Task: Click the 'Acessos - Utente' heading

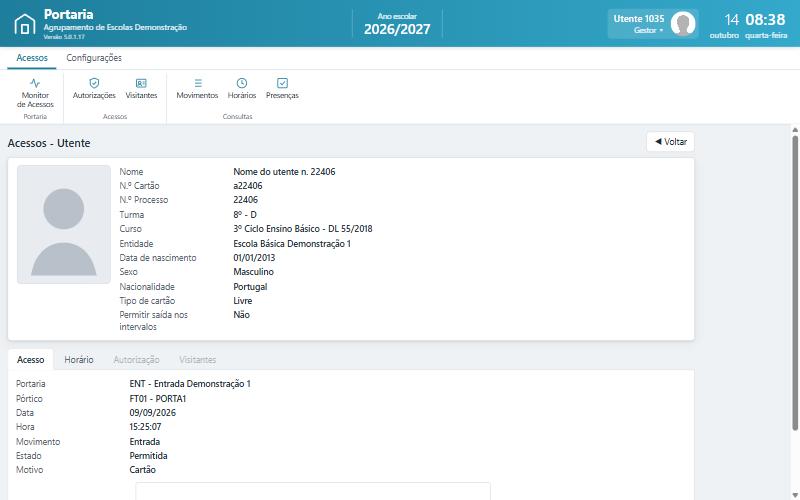Action: tap(49, 143)
